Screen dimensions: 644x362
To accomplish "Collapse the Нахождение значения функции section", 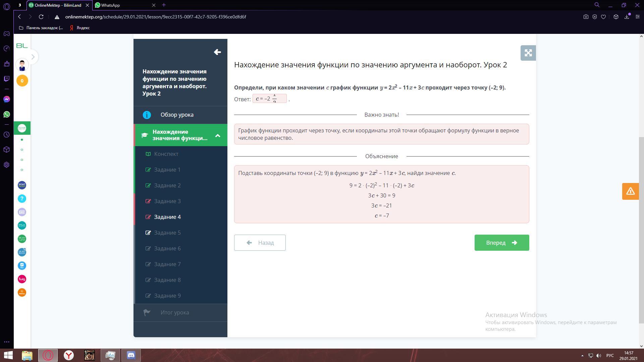I will [x=218, y=135].
